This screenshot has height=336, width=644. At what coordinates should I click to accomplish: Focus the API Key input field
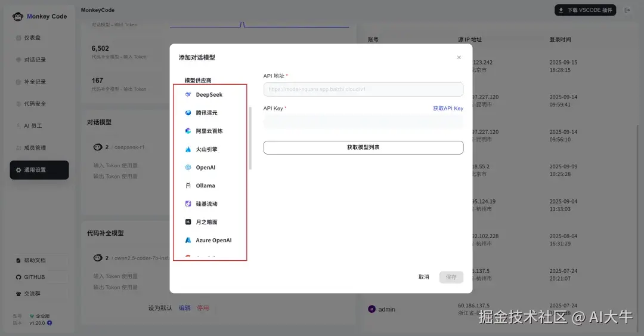364,122
